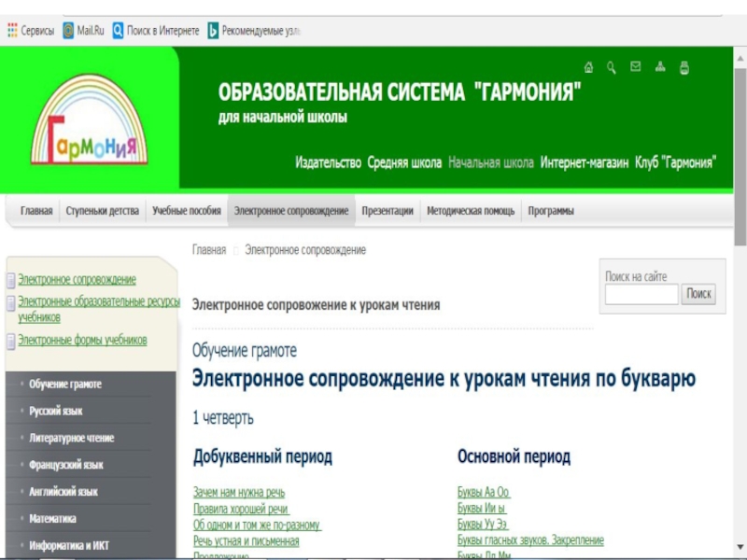Select Интернет-магазин in the top menu
This screenshot has height=560, width=747.
[x=584, y=162]
